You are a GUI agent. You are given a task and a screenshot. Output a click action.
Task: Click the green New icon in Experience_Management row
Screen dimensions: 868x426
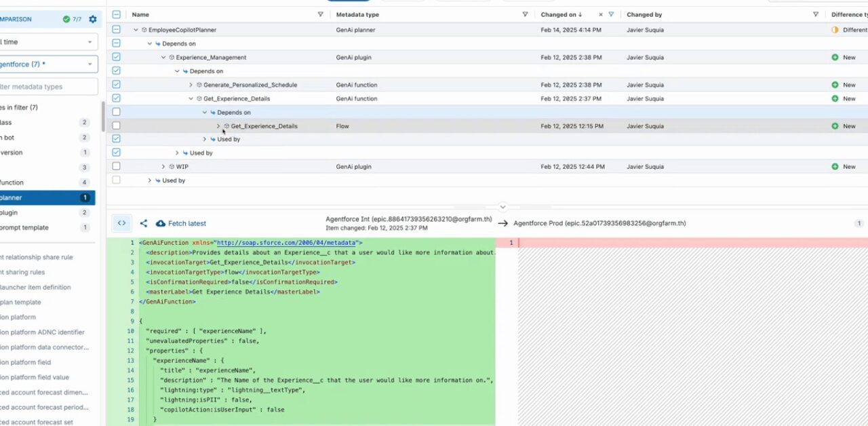(x=835, y=58)
